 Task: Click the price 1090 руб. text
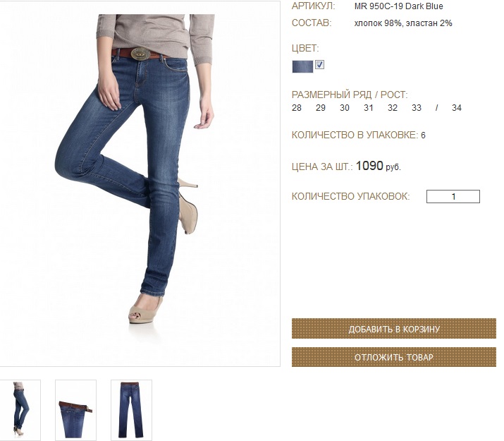[x=379, y=166]
